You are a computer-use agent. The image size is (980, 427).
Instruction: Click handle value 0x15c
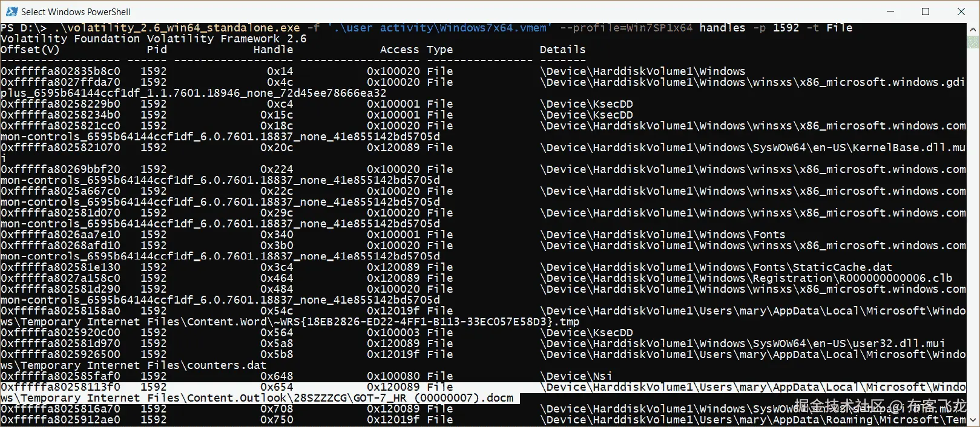277,115
